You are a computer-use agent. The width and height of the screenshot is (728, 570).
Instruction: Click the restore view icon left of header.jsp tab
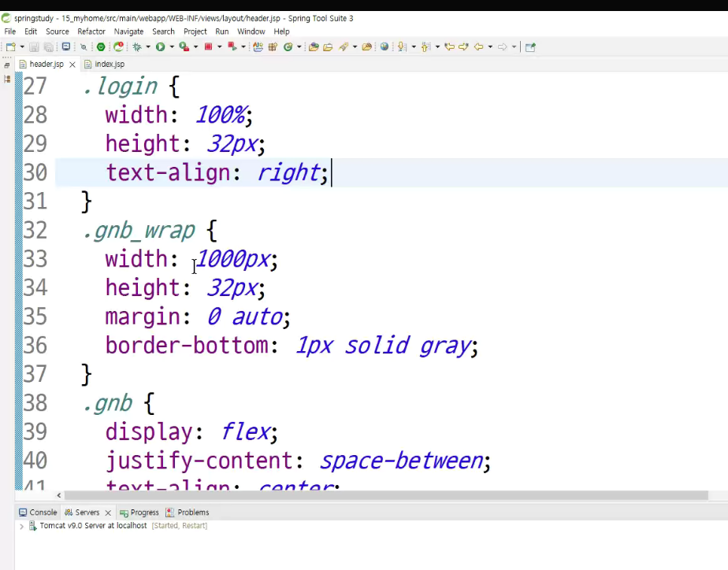click(x=6, y=65)
